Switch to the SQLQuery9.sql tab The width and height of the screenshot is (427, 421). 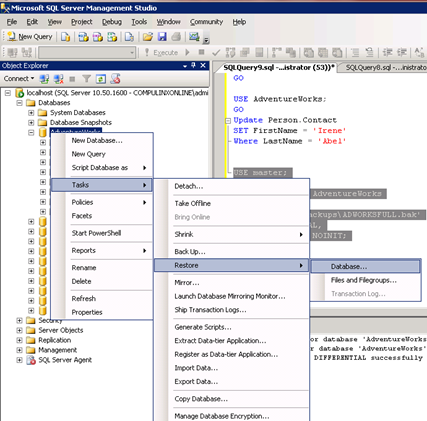[x=278, y=67]
